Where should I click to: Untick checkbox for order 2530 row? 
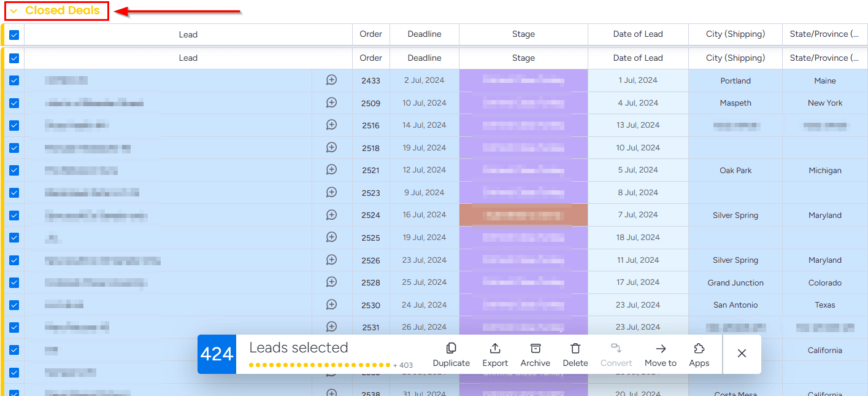[14, 305]
